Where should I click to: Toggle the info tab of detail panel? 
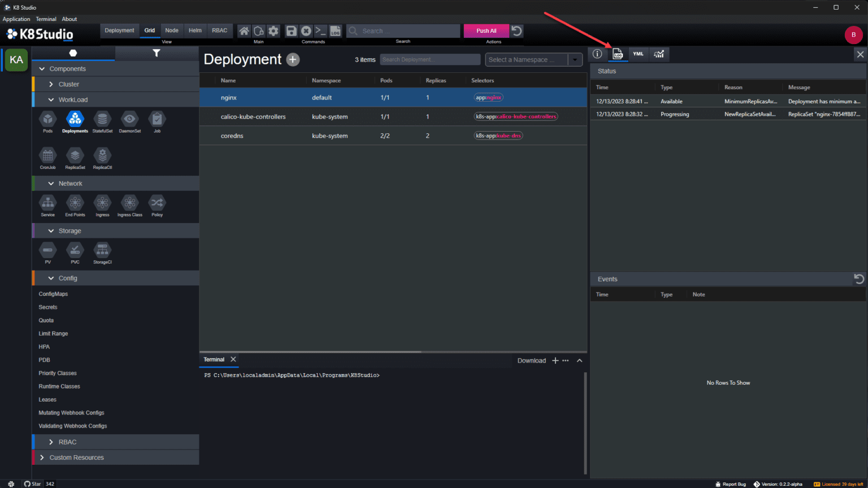597,54
